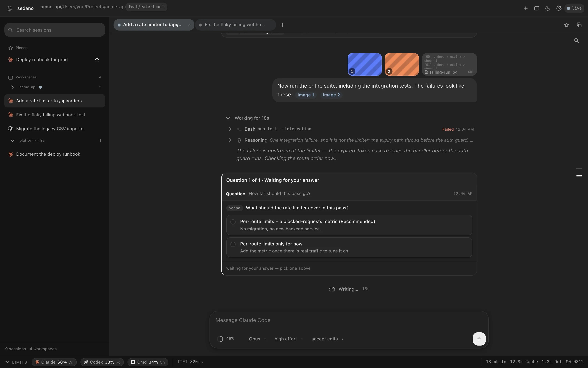588x368 pixels.
Task: Expand the Bash bun test row
Action: click(230, 129)
